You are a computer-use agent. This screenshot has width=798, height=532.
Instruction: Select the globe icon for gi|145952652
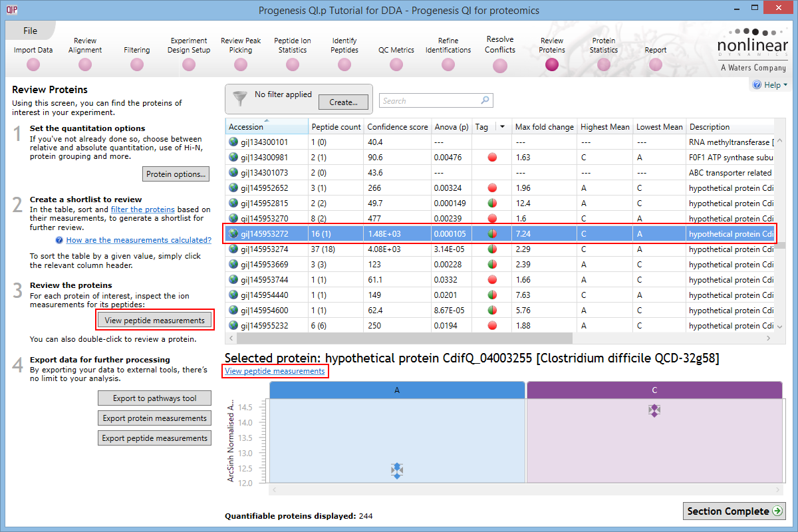click(233, 188)
